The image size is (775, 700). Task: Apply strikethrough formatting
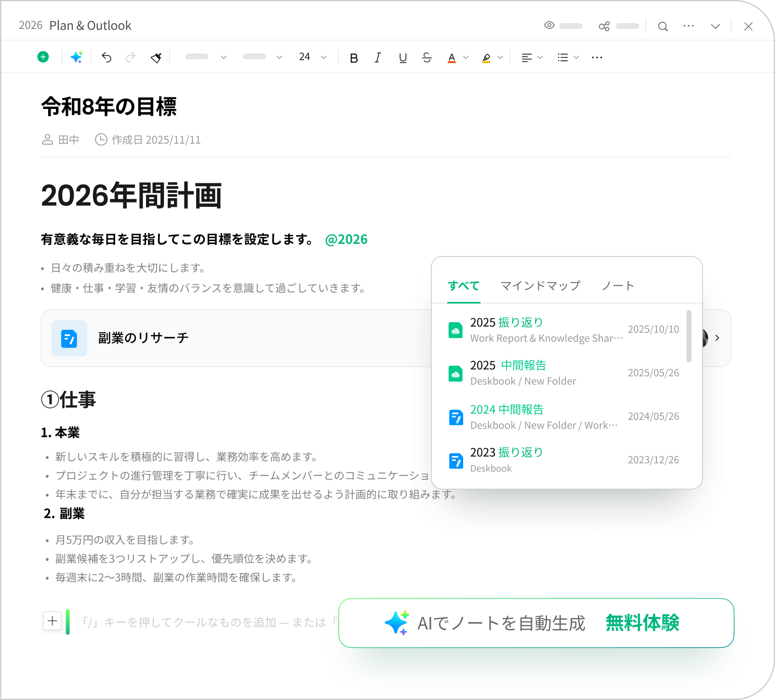click(x=427, y=57)
